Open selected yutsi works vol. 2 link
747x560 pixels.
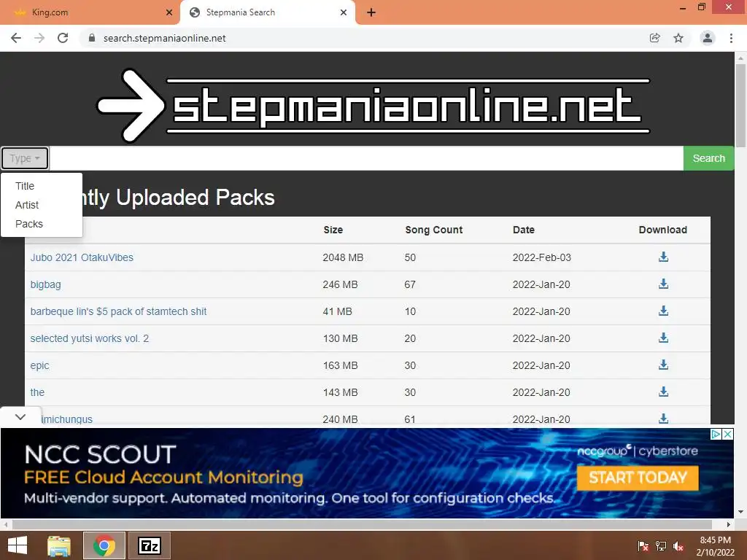pyautogui.click(x=90, y=338)
